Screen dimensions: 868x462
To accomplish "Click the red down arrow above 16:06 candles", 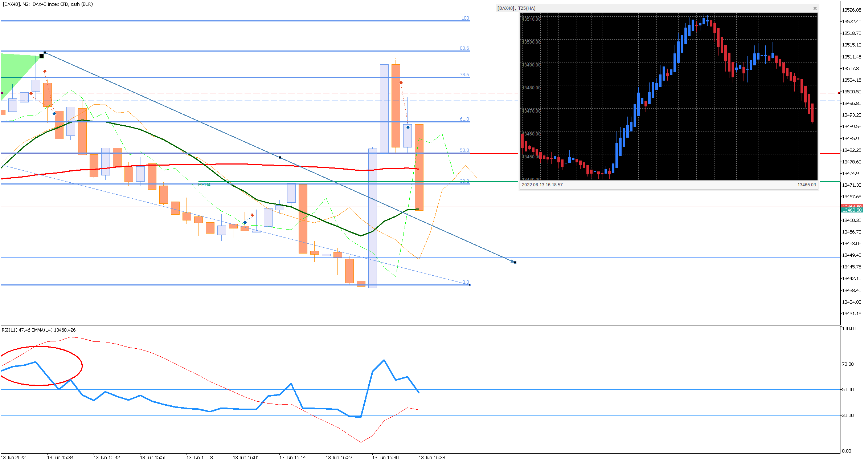I will 252,215.
